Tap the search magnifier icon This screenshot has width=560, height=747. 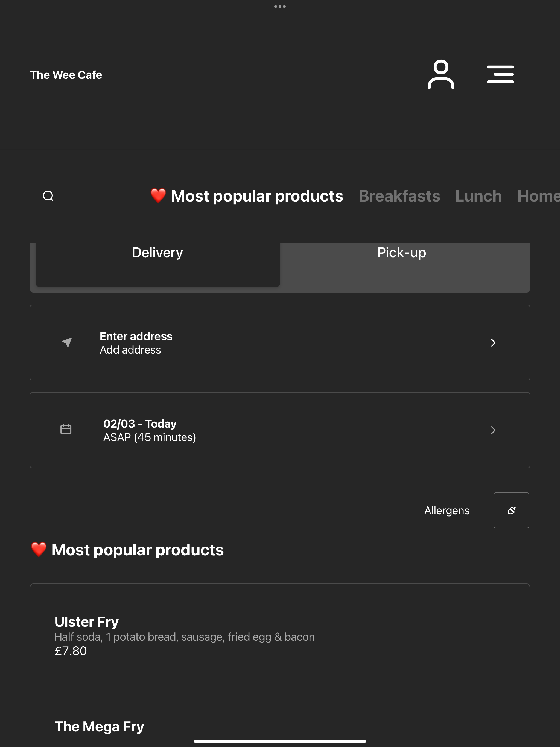pos(48,196)
